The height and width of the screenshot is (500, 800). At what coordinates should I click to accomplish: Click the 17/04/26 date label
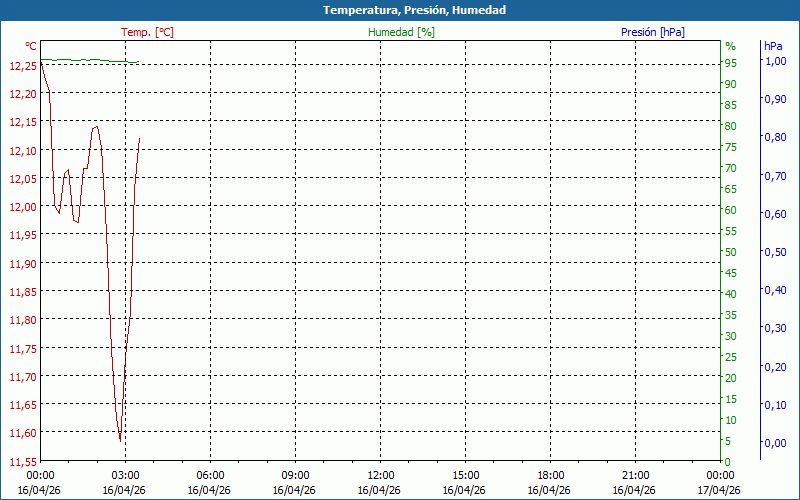720,490
